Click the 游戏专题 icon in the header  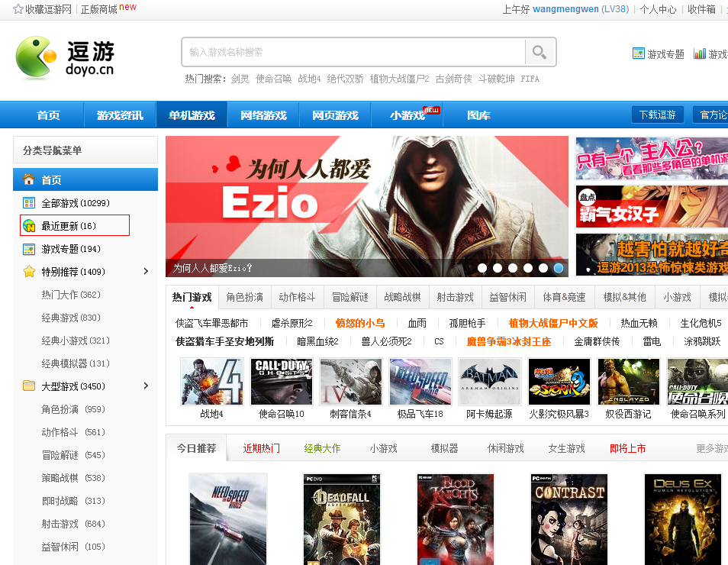(639, 53)
